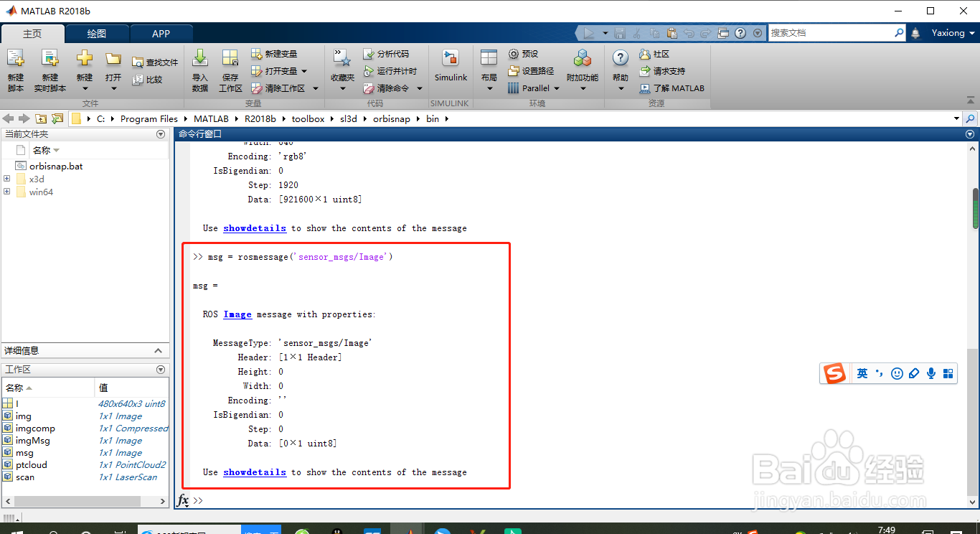Click 查找文件 (Find Files)
The width and height of the screenshot is (980, 534).
(x=155, y=62)
